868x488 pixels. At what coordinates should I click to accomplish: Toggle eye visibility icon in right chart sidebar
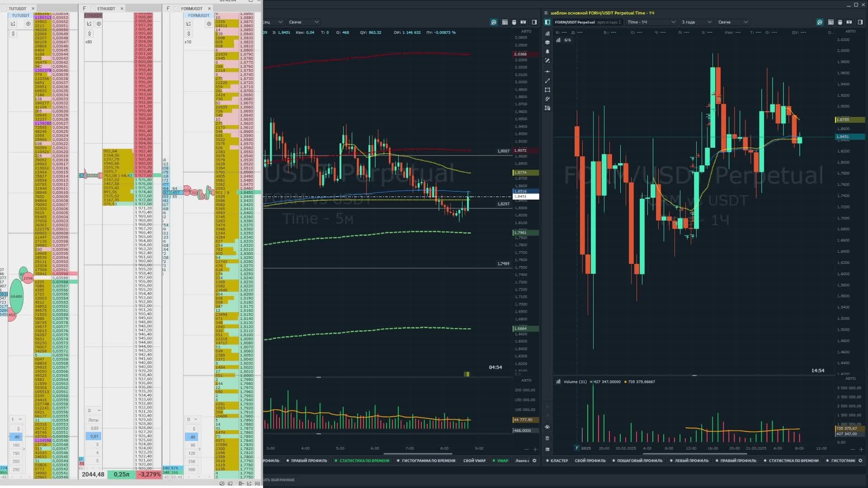(x=547, y=427)
